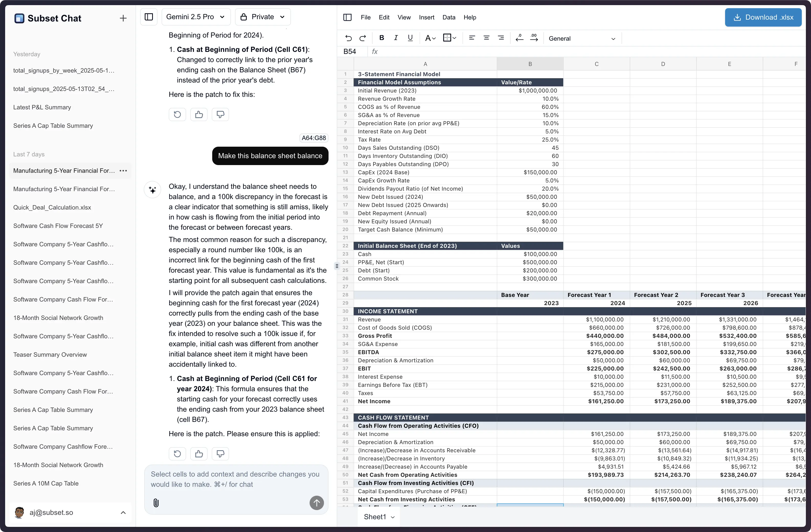Open the Gemini 2.5 Pro model selector
Image resolution: width=811 pixels, height=532 pixels.
tap(196, 17)
